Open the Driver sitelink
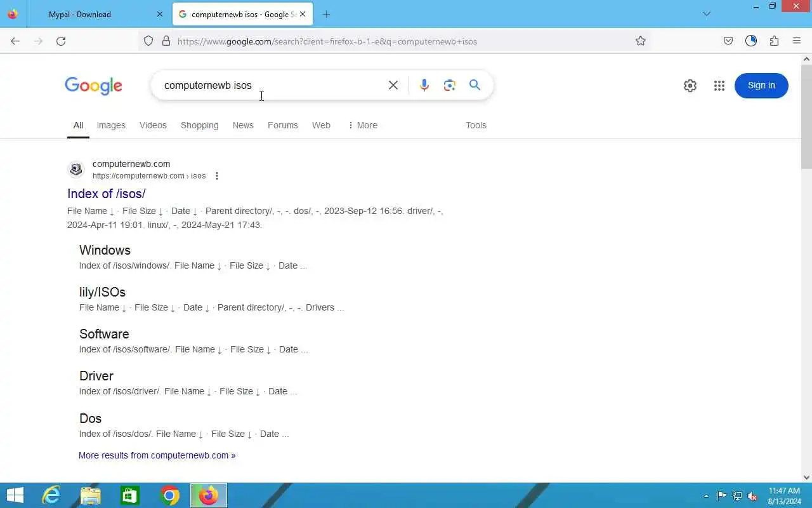The width and height of the screenshot is (812, 508). pos(96,376)
